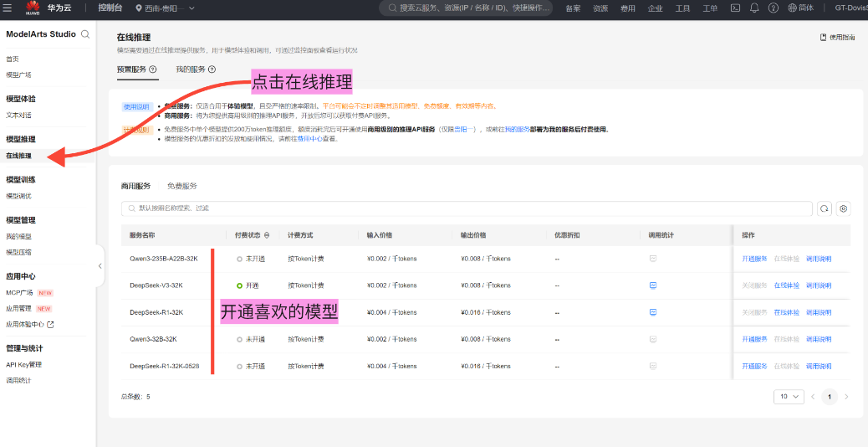Viewport: 868px width, 447px height.
Task: Open 在线体验 for DeepSeek-R1-32K
Action: pos(786,312)
